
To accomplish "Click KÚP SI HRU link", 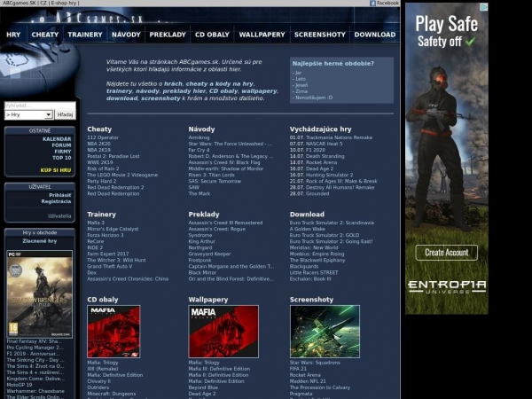I will coord(56,170).
